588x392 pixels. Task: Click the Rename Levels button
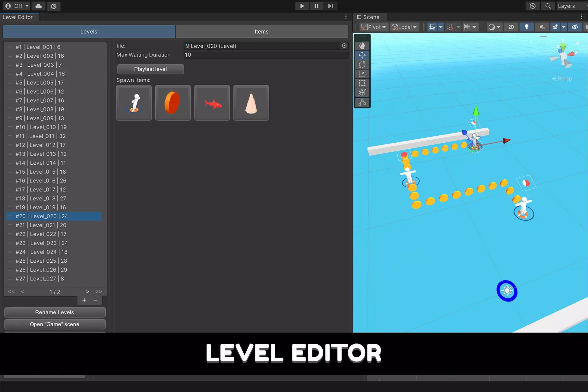pyautogui.click(x=55, y=312)
